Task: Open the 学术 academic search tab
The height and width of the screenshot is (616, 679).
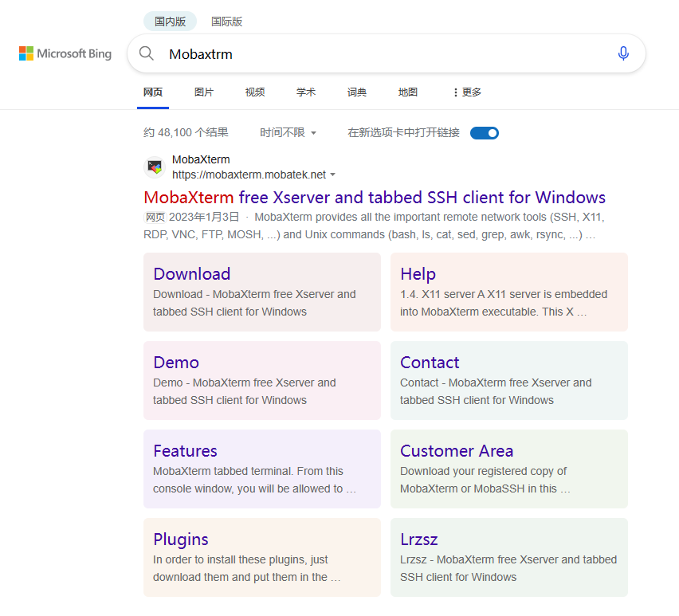Action: (306, 92)
